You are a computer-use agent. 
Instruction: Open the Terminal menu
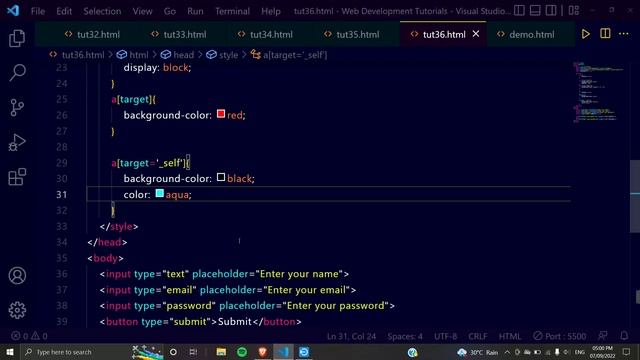(x=232, y=11)
